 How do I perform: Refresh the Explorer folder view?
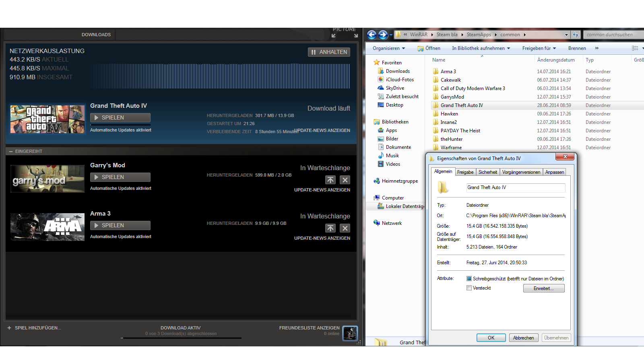coord(576,35)
